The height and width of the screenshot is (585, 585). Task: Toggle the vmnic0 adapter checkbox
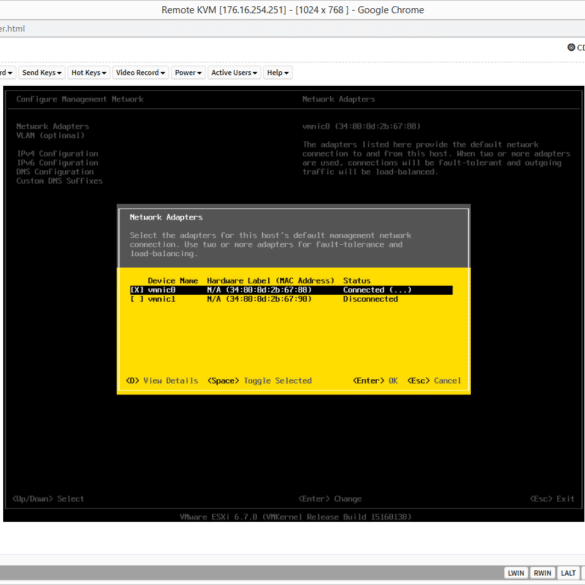pyautogui.click(x=137, y=290)
